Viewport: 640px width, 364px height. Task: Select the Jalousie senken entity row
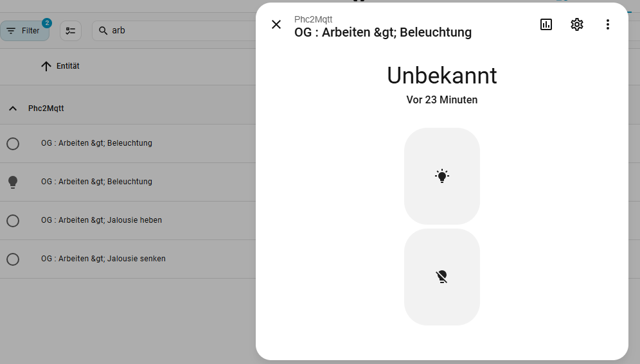(103, 259)
